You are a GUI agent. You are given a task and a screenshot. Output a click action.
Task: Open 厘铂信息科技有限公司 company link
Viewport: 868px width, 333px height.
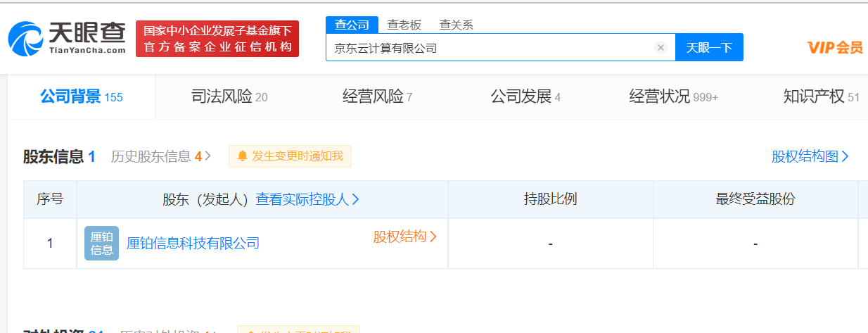[x=193, y=244]
